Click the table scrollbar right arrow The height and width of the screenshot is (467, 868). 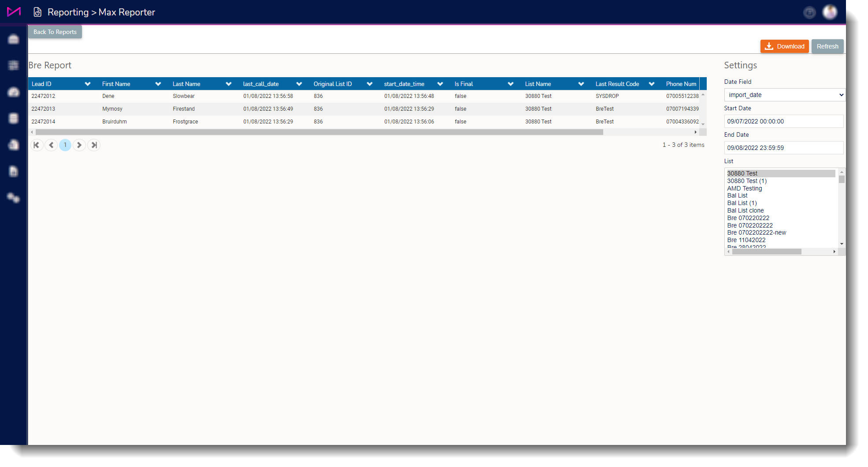(x=696, y=132)
